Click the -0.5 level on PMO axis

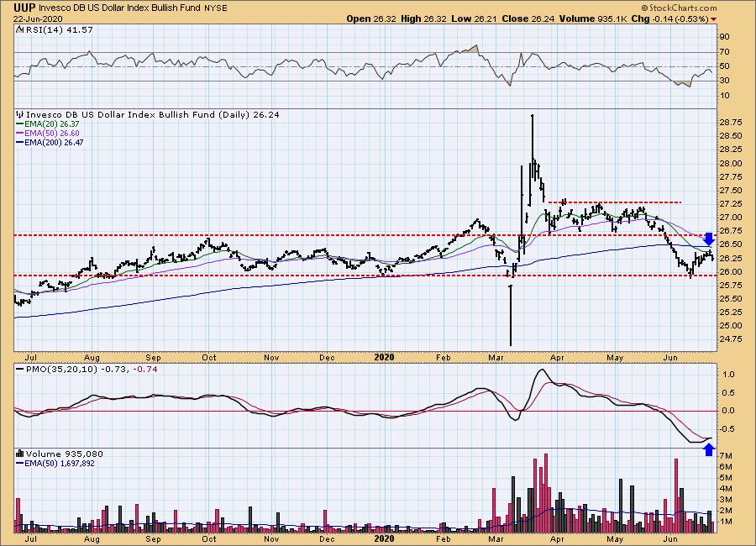coord(727,429)
